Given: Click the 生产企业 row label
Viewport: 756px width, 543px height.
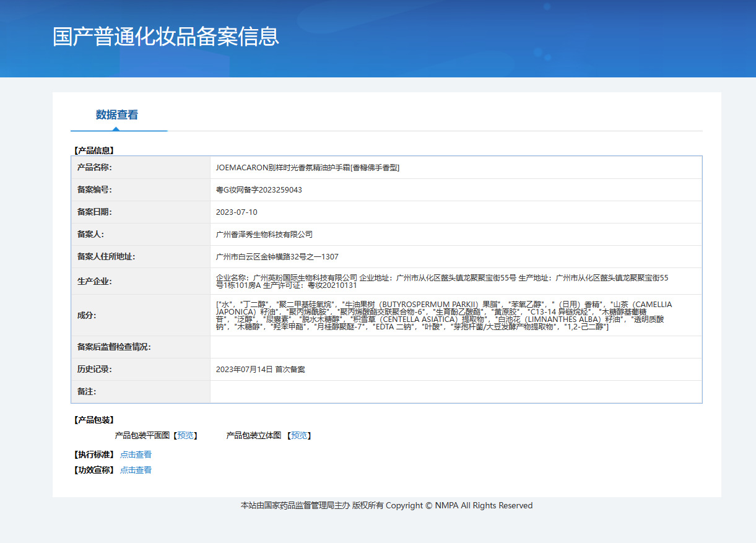Looking at the screenshot, I should [94, 281].
